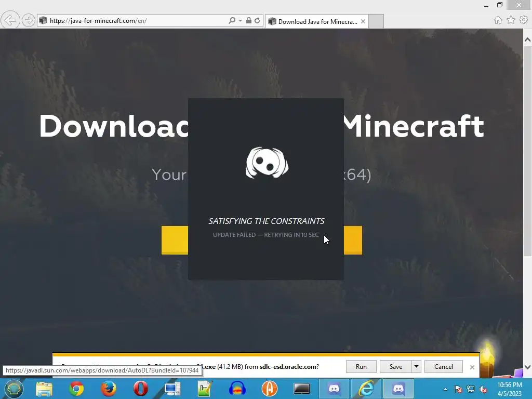Open the network status tray icon

(471, 389)
